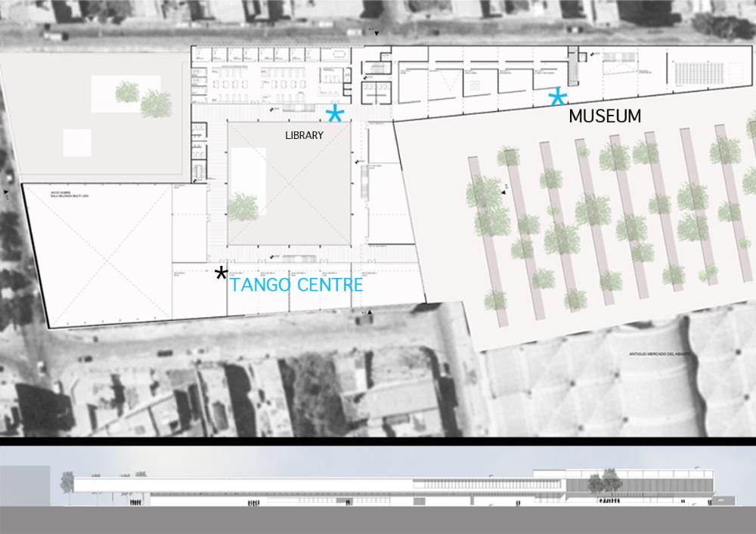
Task: Select the MUSEUM label
Action: click(x=605, y=116)
